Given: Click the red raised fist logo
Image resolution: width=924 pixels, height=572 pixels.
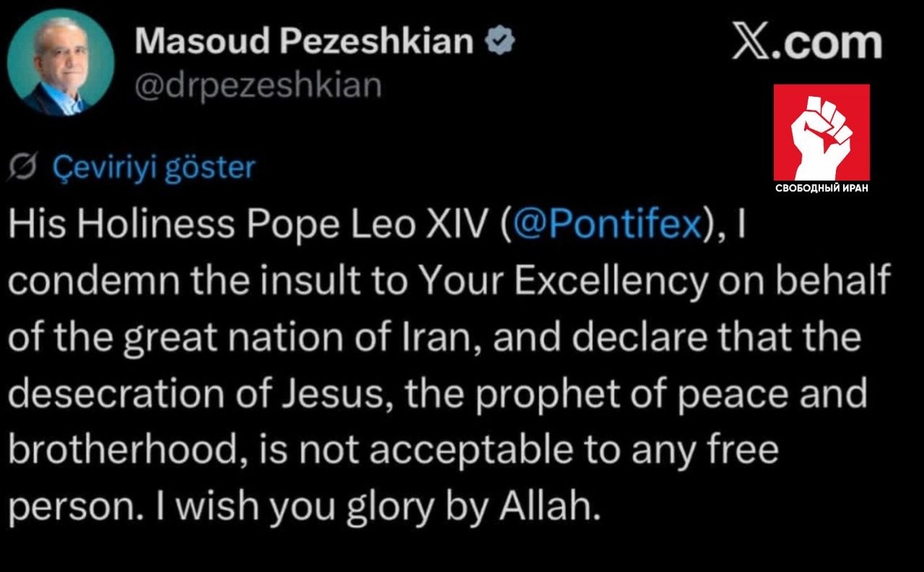Looking at the screenshot, I should pos(822,131).
